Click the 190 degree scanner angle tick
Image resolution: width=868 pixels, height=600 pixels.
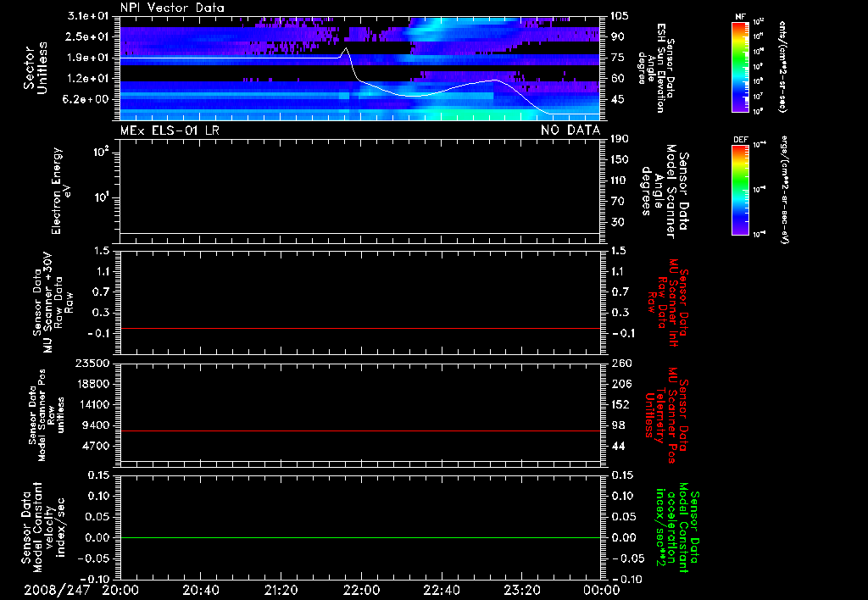coord(620,139)
